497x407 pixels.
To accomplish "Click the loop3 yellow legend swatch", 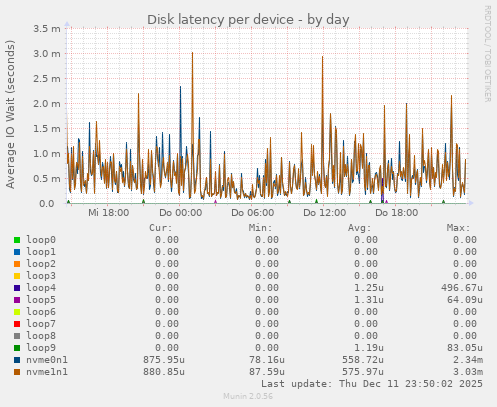I will tap(17, 276).
